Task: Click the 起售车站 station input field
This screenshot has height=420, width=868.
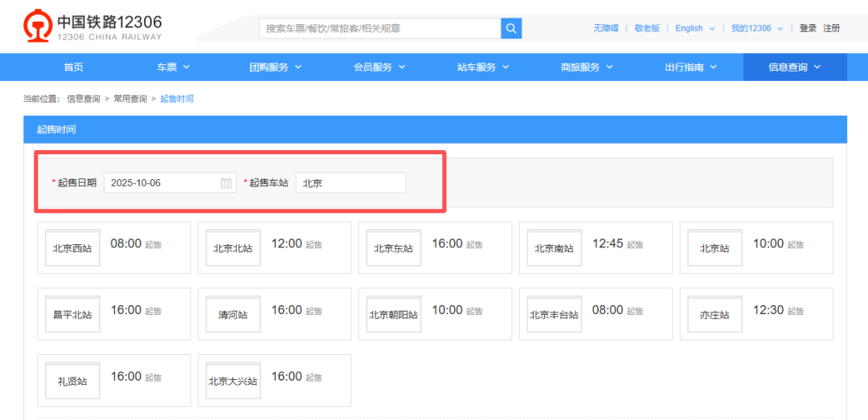Action: point(350,183)
